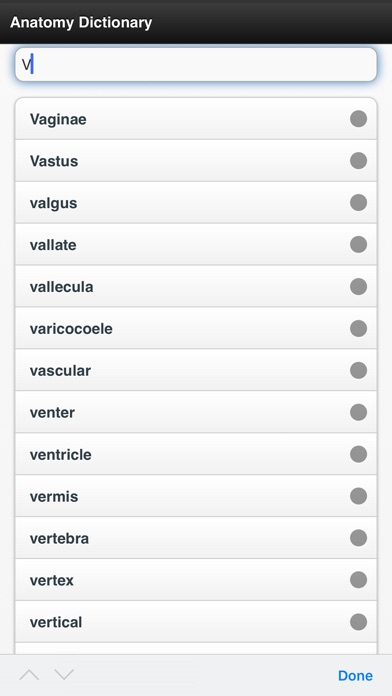Focus the search field containing V
This screenshot has width=392, height=696.
point(196,65)
